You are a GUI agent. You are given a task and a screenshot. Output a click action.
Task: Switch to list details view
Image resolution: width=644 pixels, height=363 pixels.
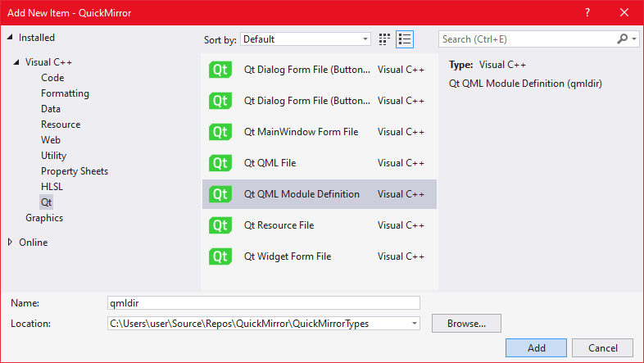tap(404, 39)
